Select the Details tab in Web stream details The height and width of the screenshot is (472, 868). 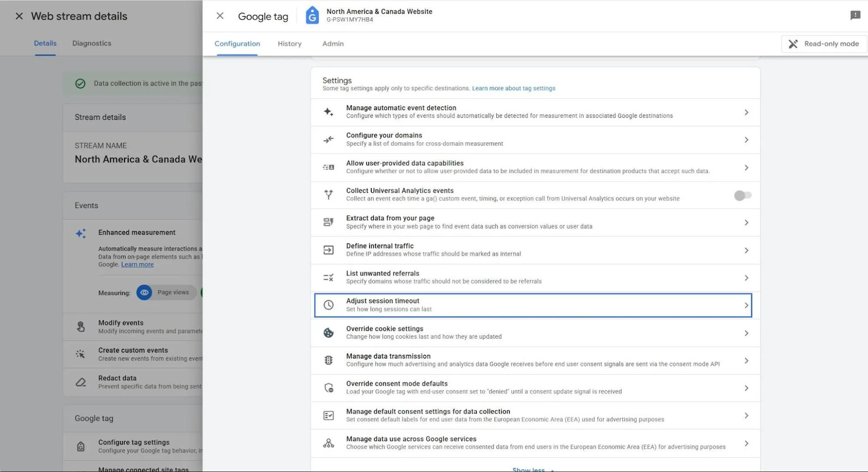coord(45,43)
